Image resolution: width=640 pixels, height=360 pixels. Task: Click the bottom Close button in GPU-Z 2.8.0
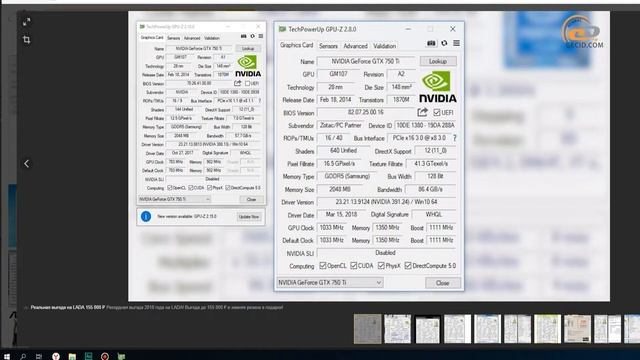(x=442, y=283)
